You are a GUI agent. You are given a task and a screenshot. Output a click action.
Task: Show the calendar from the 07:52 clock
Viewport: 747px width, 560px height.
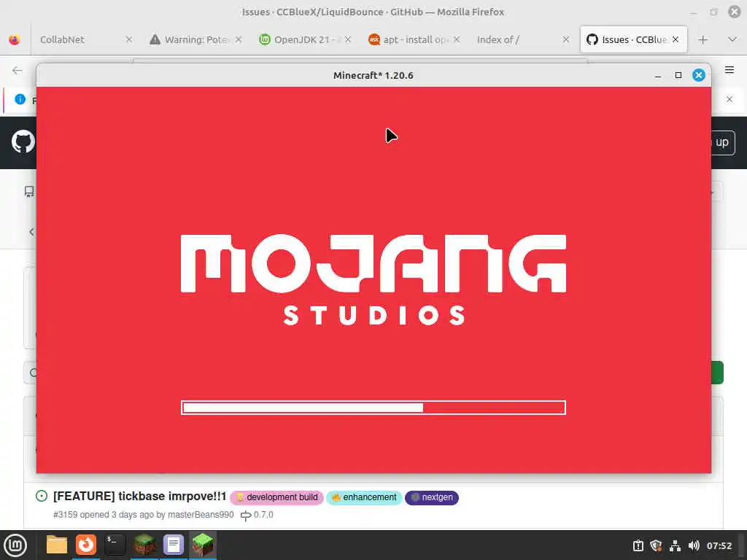point(719,545)
